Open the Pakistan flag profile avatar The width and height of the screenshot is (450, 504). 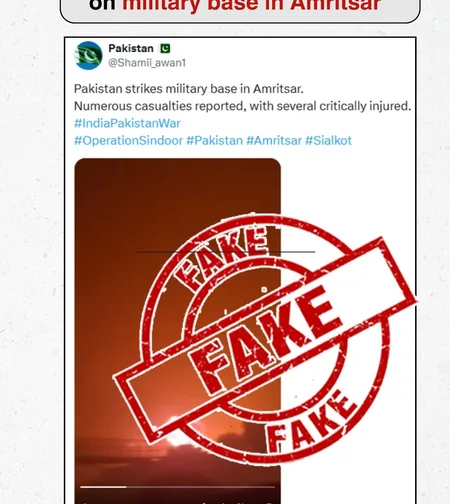coord(88,55)
